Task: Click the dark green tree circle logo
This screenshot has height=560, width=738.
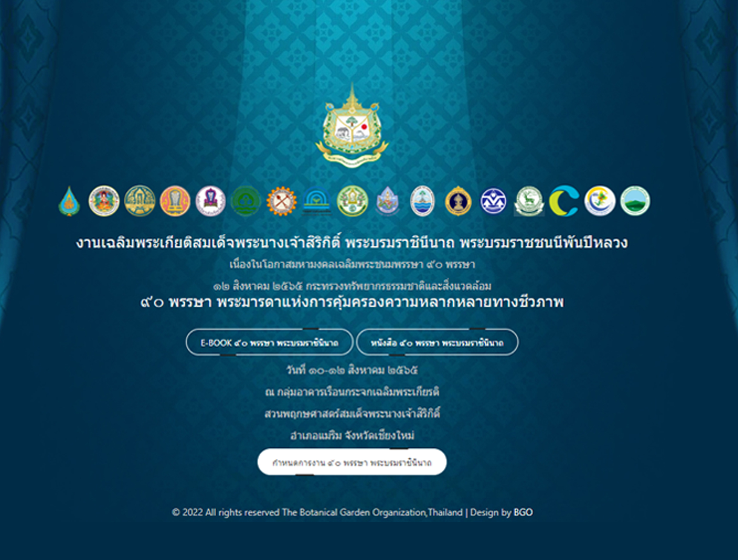Action: (246, 201)
